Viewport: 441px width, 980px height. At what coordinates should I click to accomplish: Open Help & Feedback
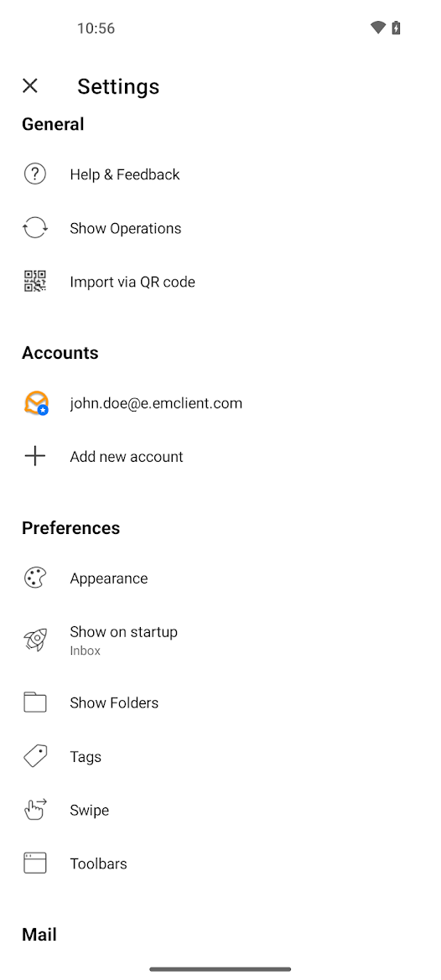pos(220,174)
